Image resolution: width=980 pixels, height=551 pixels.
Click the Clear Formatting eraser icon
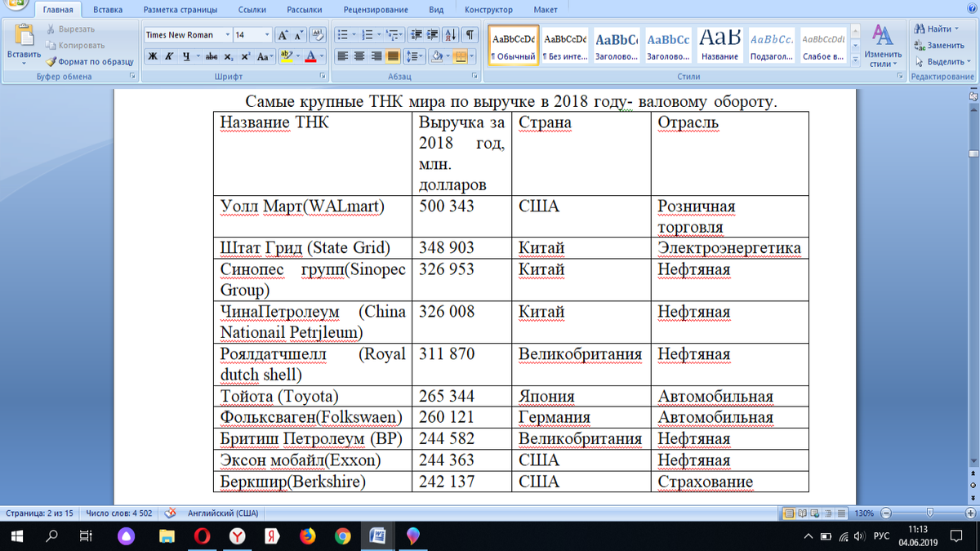coord(318,35)
